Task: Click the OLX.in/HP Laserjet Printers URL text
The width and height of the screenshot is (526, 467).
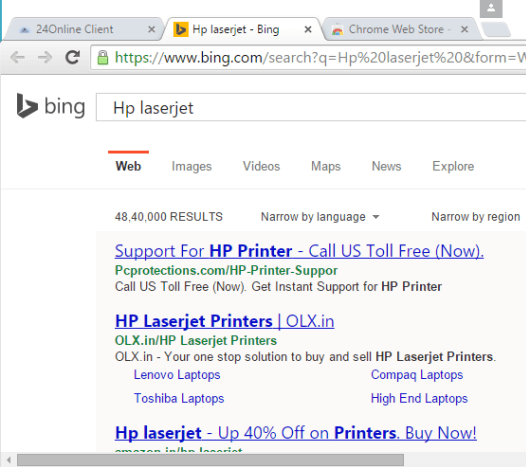Action: (x=196, y=341)
